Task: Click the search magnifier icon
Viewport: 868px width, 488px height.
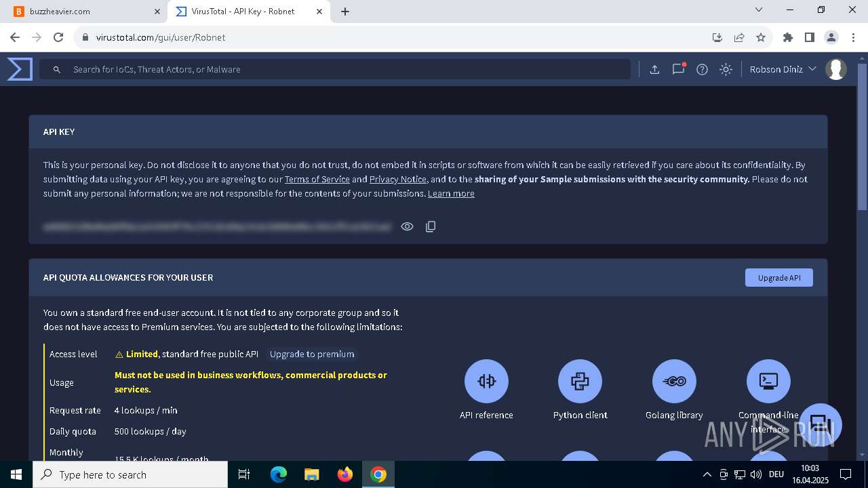Action: click(x=57, y=69)
